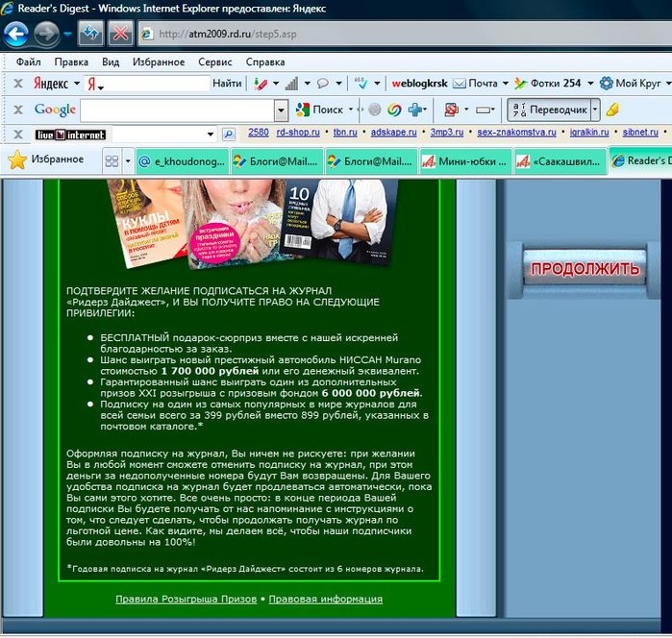Open the tbn.ru link
Viewport: 672px width, 638px height.
345,132
